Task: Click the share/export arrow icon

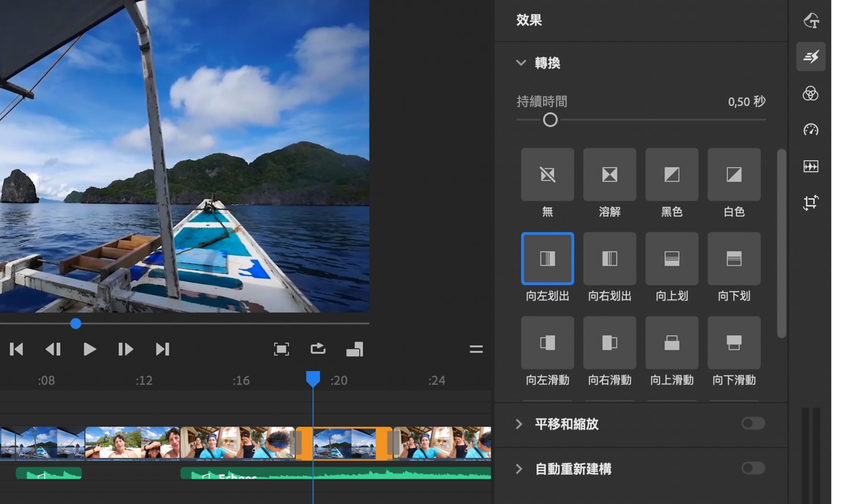Action: [318, 349]
